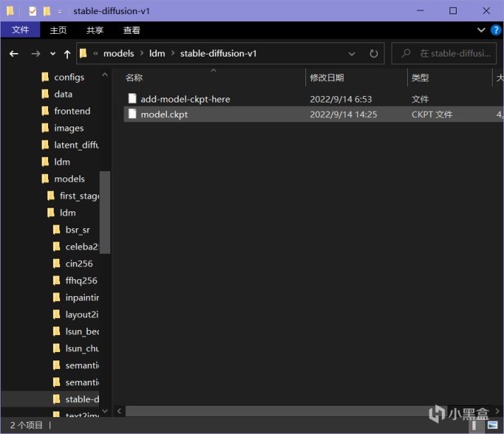Viewport: 504px width, 434px height.
Task: Click the search box for stable-diffusion
Action: 444,53
